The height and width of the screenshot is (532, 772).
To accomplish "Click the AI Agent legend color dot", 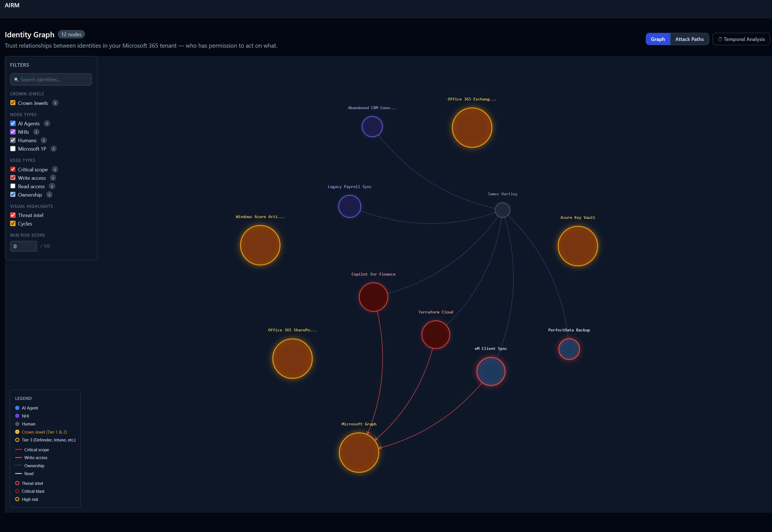I will (17, 408).
